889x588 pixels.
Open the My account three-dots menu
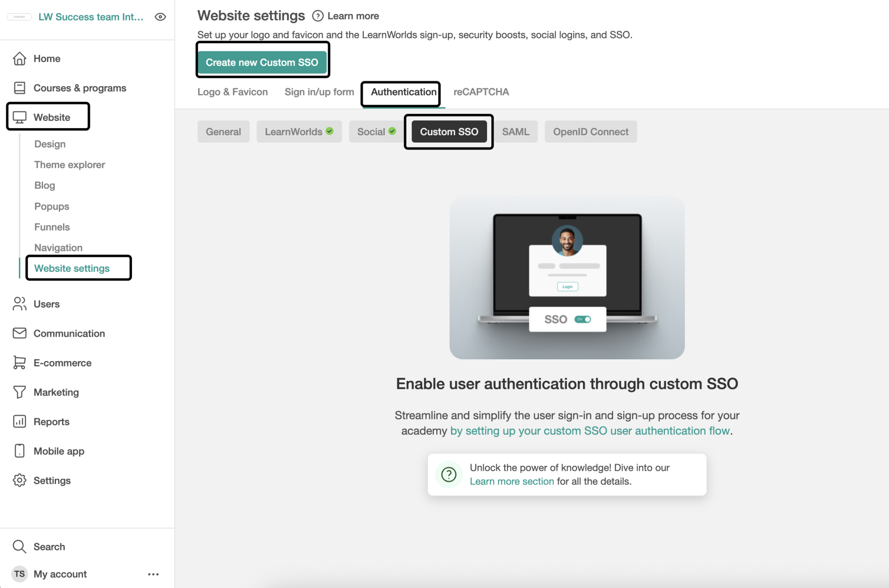coord(153,575)
